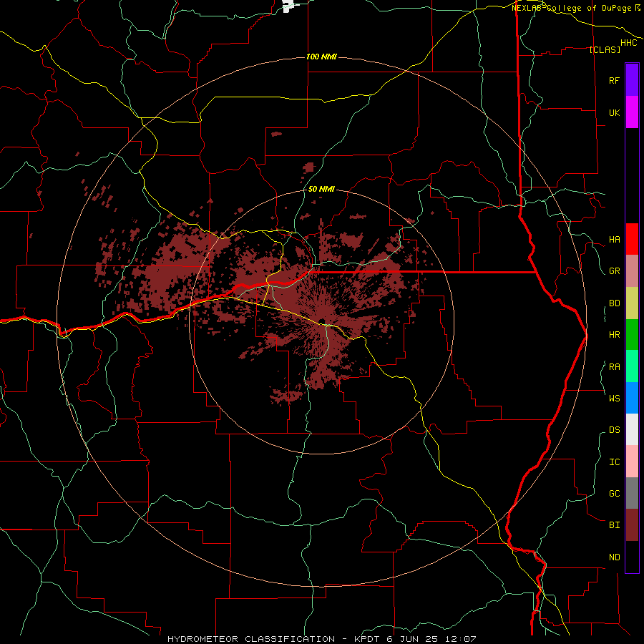Viewport: 644px width, 644px height.
Task: Click the HHC product code label
Action: click(628, 43)
